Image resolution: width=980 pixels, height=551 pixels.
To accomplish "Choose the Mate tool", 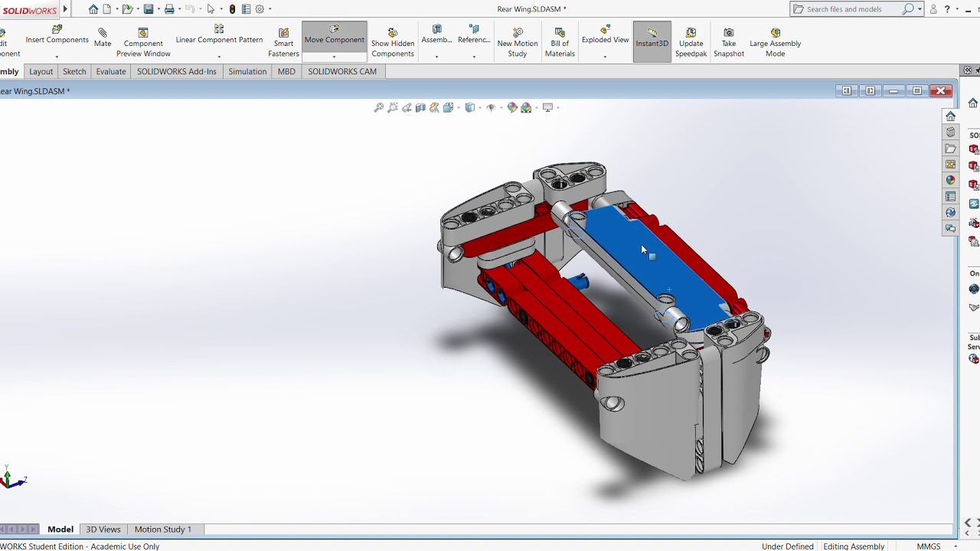I will point(103,38).
